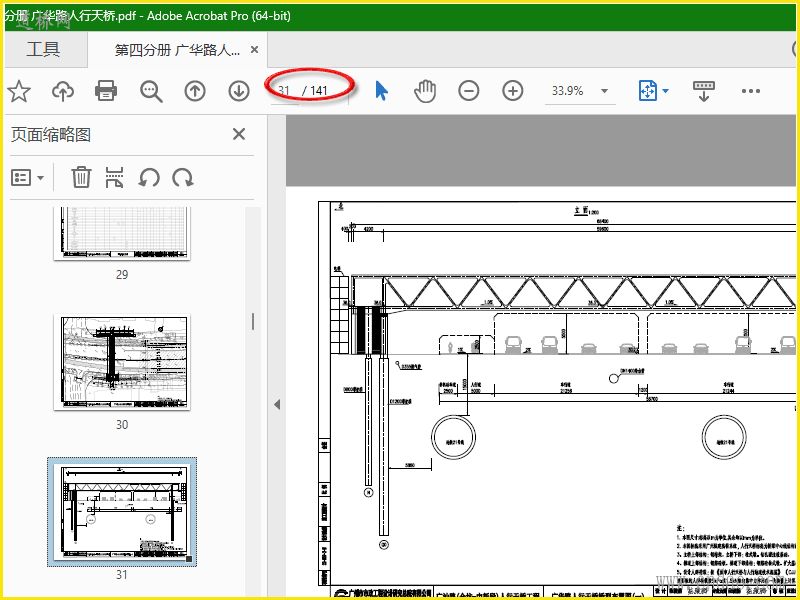Screen dimensions: 800x600
Task: Select page 30 thumbnail
Action: click(122, 362)
